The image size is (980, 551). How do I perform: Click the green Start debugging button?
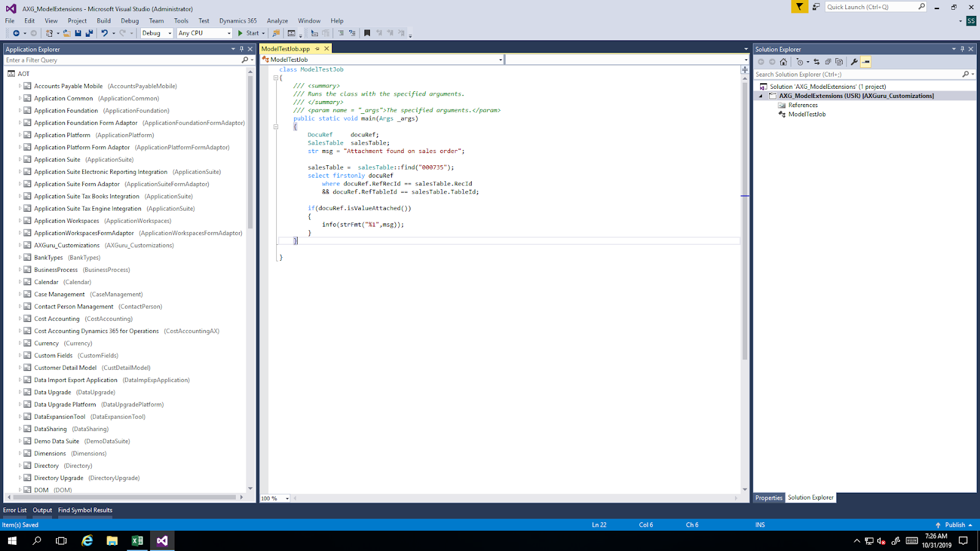tap(249, 33)
